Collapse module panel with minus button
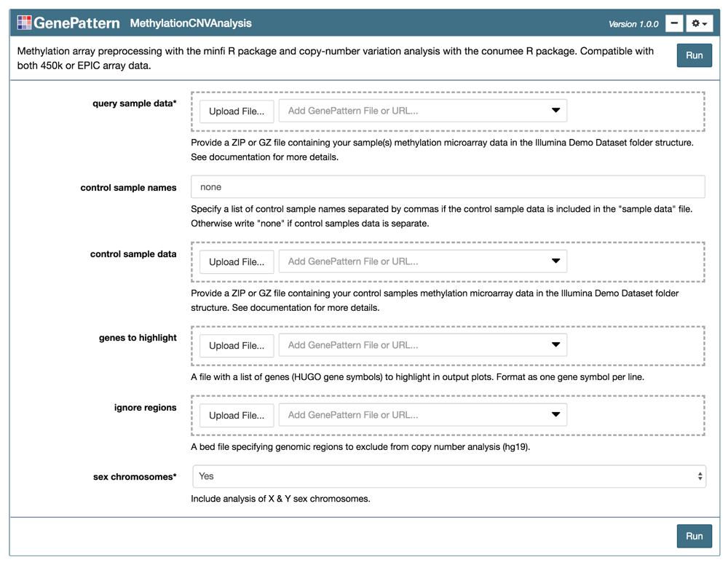The image size is (728, 565). tap(674, 23)
